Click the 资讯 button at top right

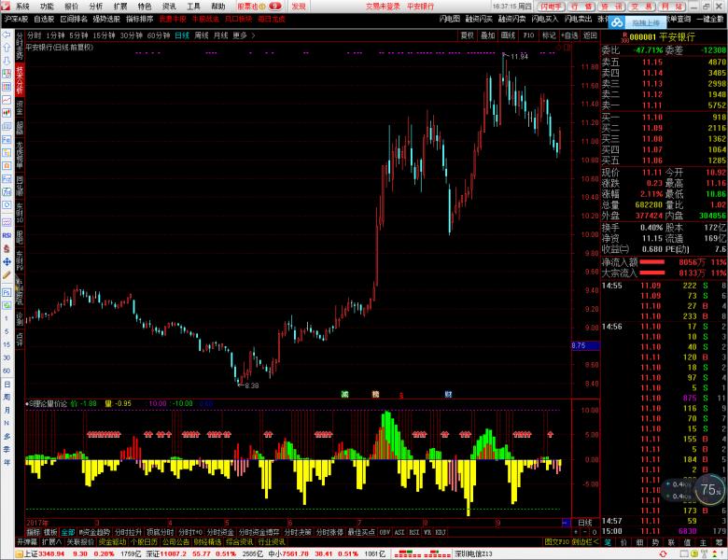coord(611,7)
